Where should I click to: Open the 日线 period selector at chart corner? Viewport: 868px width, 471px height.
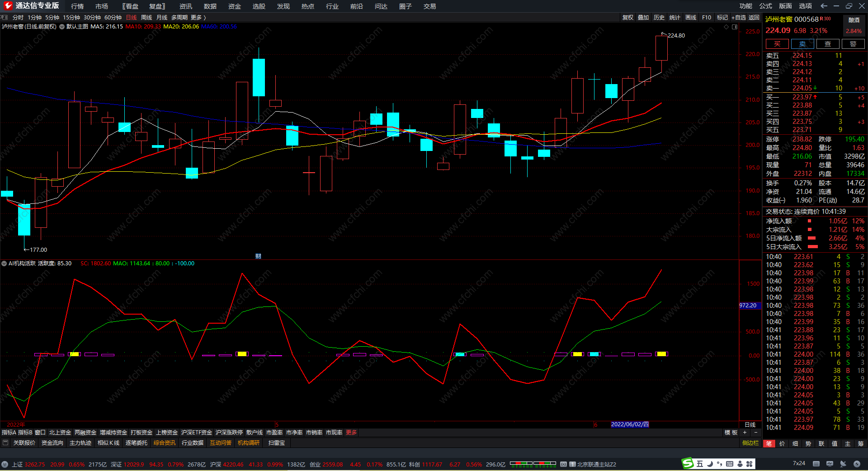click(750, 425)
